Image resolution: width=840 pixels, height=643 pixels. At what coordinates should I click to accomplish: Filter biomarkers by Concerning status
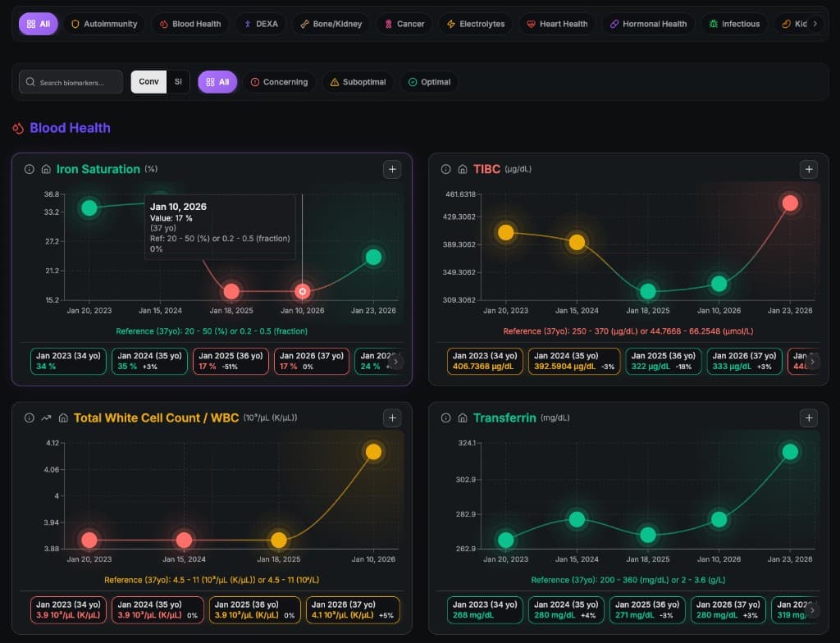(279, 82)
